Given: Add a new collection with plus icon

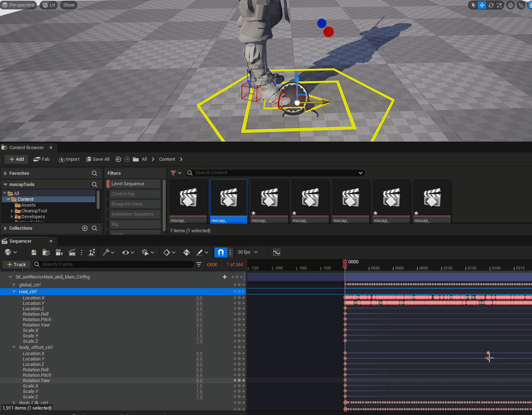Looking at the screenshot, I should (x=85, y=228).
